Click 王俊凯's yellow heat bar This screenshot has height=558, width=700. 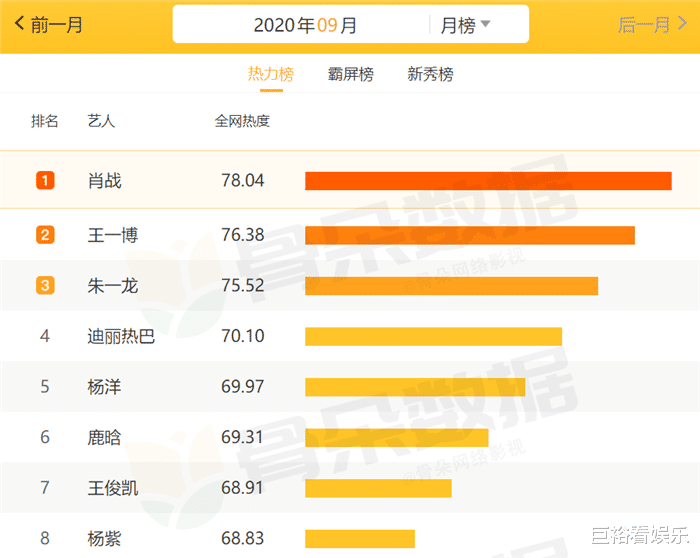378,488
